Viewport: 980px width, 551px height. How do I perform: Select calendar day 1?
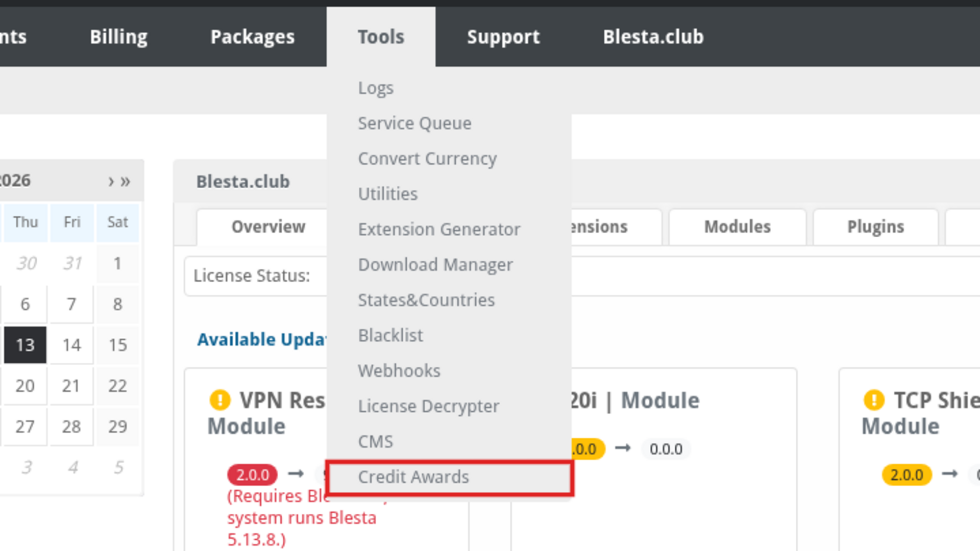click(x=118, y=263)
